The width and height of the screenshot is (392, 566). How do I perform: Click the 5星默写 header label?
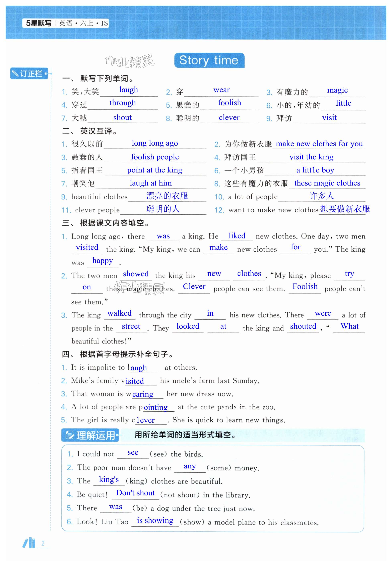(39, 23)
